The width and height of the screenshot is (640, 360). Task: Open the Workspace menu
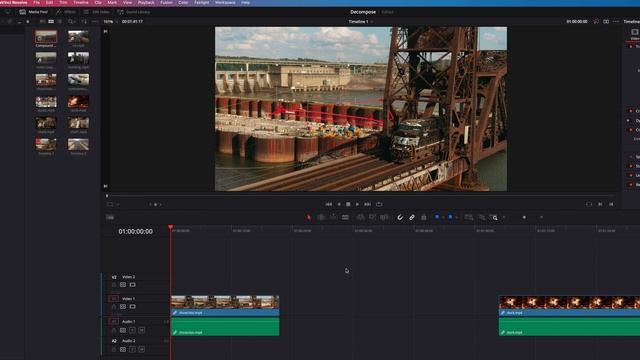point(225,2)
